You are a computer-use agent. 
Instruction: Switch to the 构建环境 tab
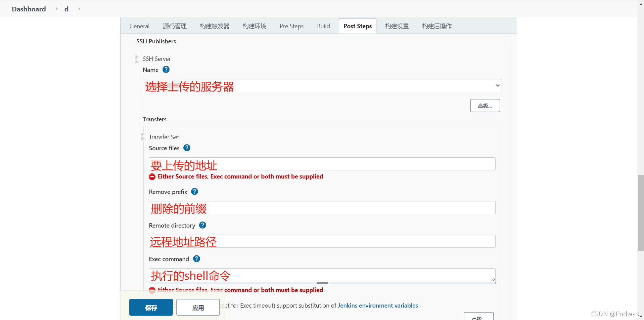point(255,26)
